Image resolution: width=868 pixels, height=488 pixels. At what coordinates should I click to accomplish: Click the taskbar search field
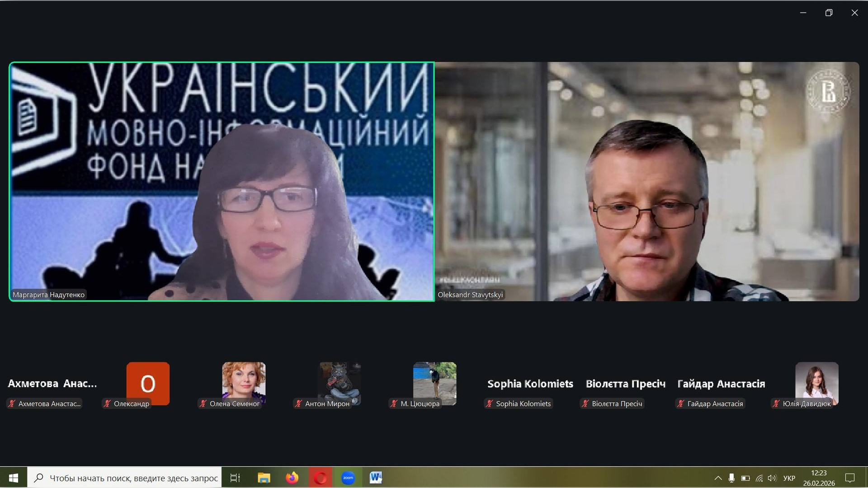133,478
